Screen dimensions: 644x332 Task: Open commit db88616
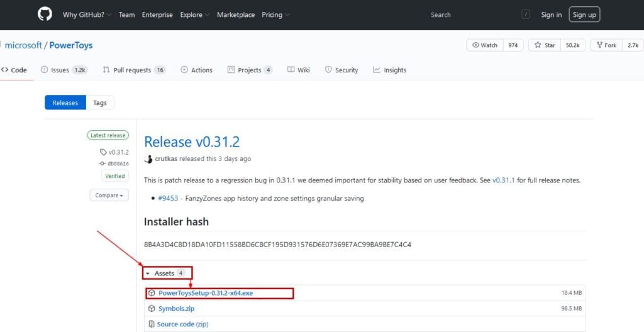pos(114,163)
